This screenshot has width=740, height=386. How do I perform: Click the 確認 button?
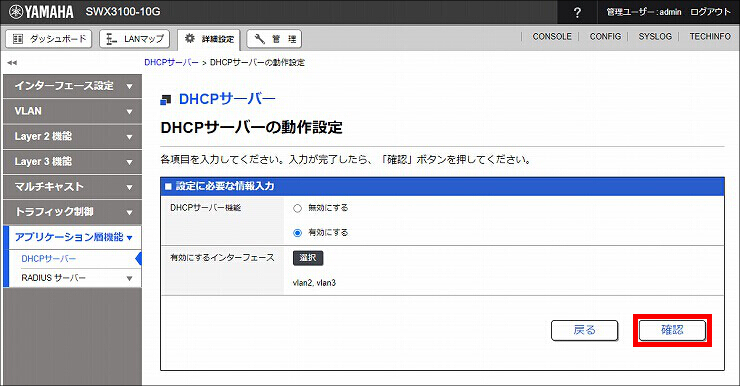672,330
